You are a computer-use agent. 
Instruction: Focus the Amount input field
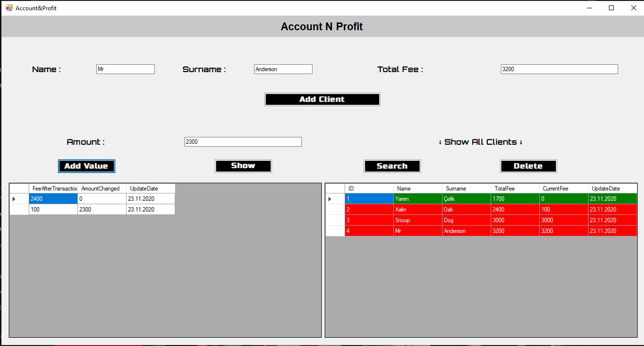[243, 142]
